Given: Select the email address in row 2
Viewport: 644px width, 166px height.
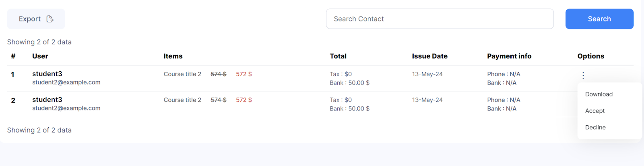Looking at the screenshot, I should 66,108.
